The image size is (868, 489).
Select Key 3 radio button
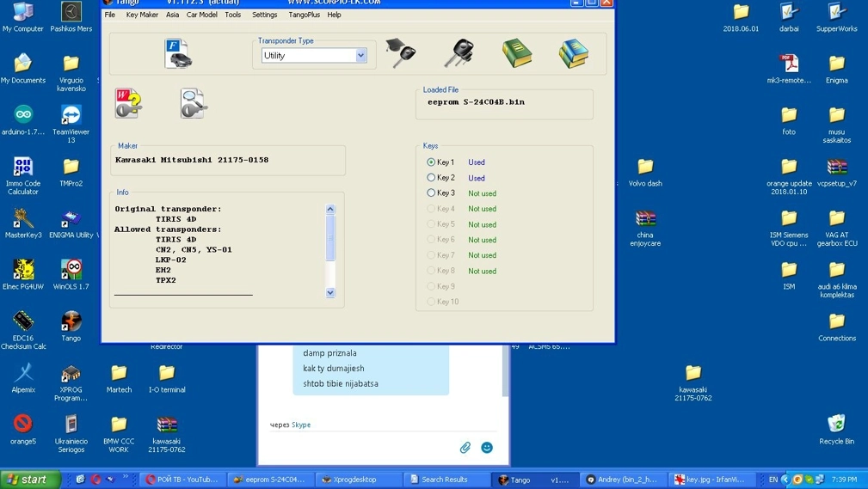click(431, 193)
